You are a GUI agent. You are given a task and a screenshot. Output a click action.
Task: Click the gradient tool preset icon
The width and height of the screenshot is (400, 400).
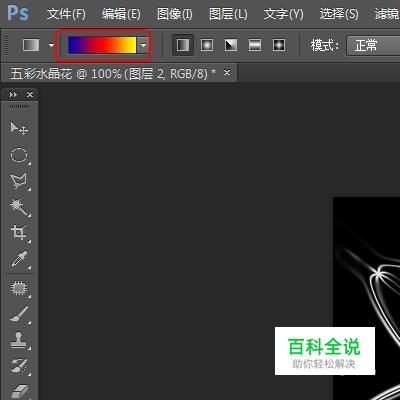31,45
